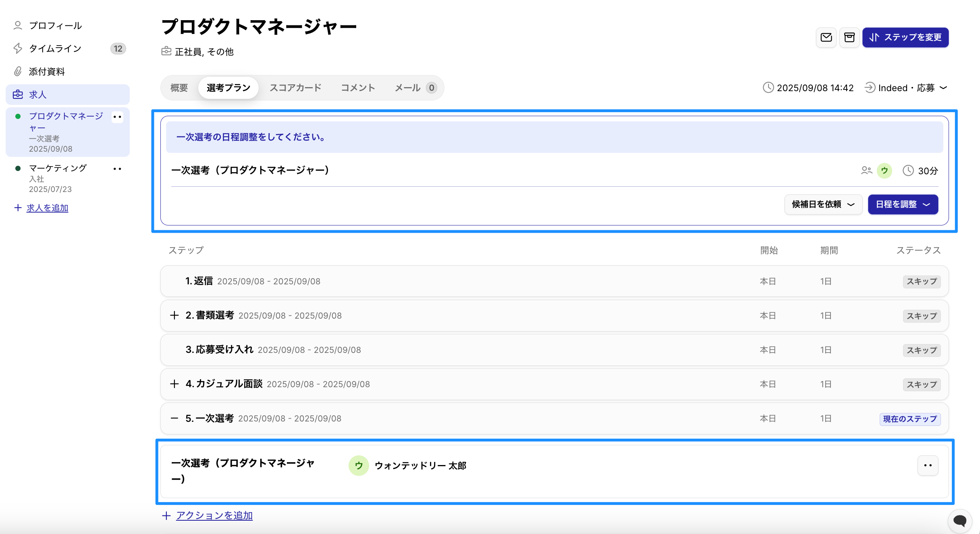Open the 候補日を依頼 dropdown
Screen dimensions: 980x534
(x=823, y=204)
